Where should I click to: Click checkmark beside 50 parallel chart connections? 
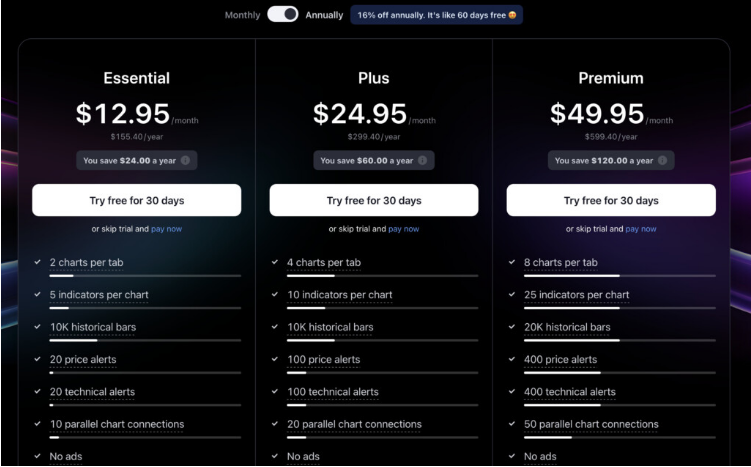coord(512,423)
